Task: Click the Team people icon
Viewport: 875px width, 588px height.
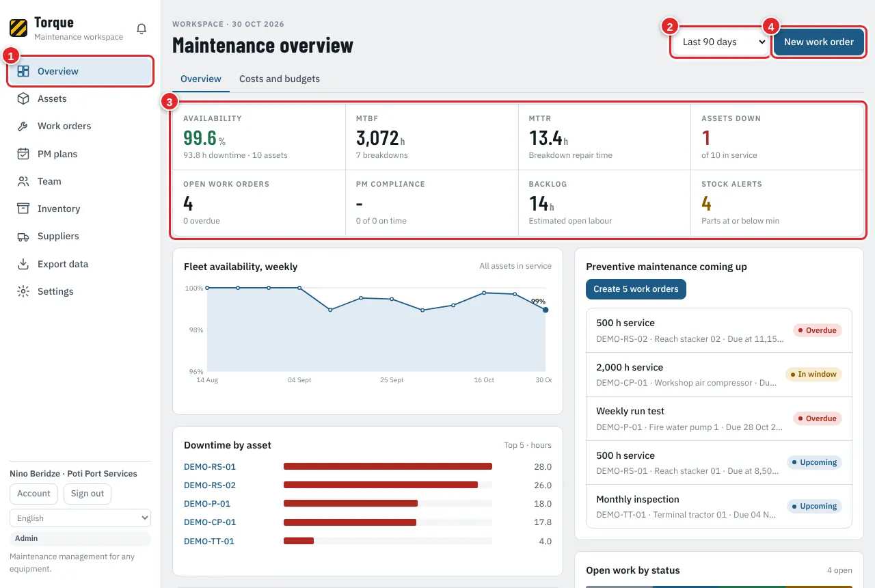Action: coord(23,181)
